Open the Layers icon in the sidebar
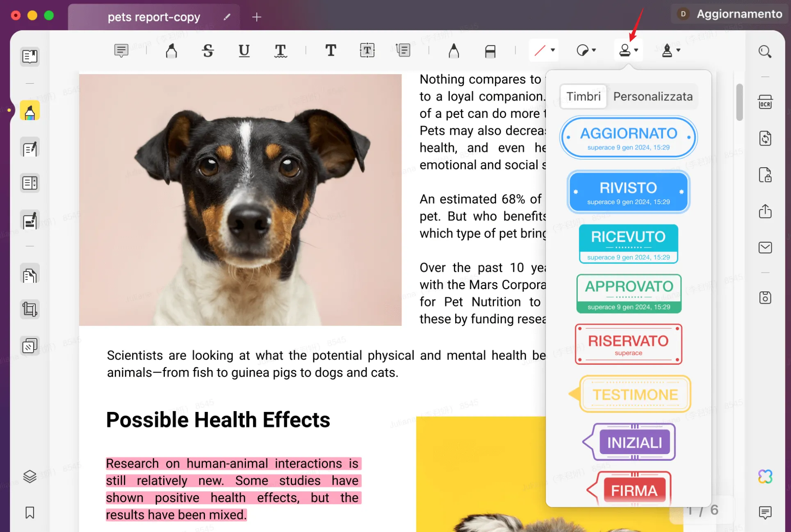The width and height of the screenshot is (791, 532). pos(30,476)
